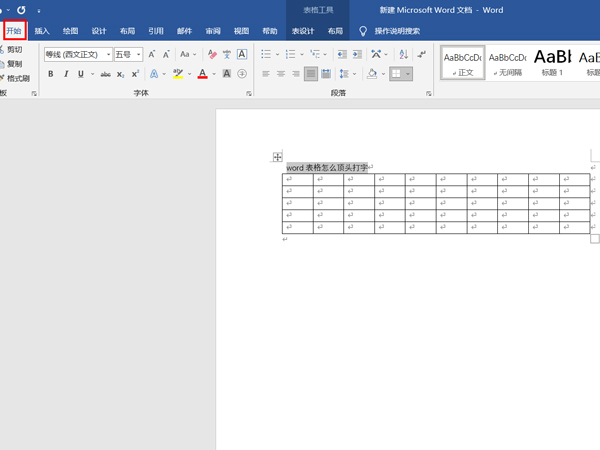Click the superscript icon
Viewport: 600px width, 450px height.
(135, 74)
